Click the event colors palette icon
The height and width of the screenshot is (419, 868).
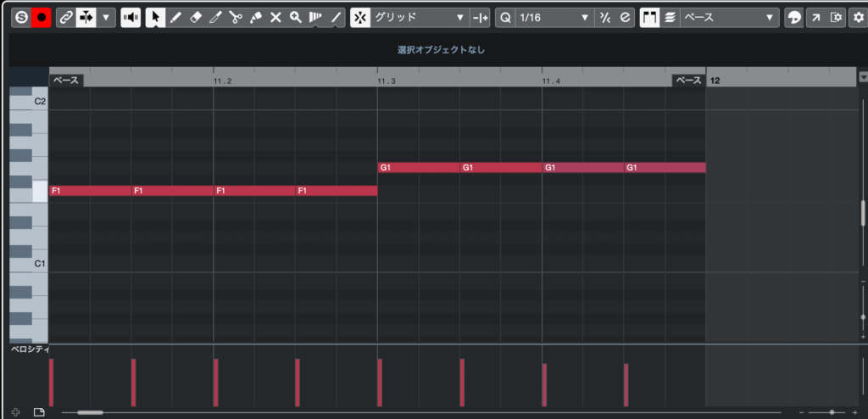click(793, 17)
